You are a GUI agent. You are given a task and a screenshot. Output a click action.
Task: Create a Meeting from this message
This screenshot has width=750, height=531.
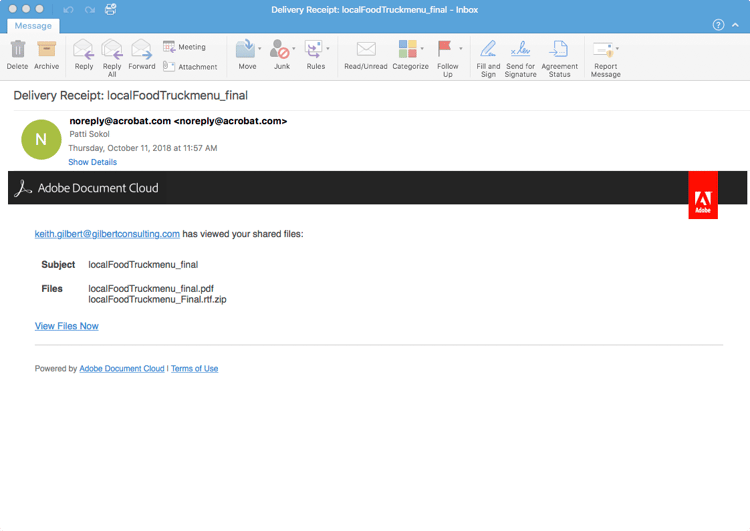pos(185,47)
